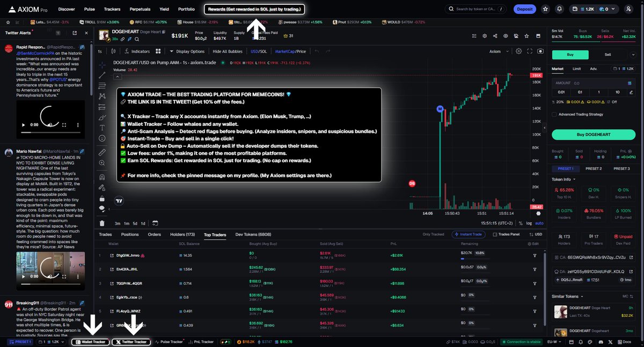This screenshot has height=347, width=644.
Task: Open the Display Options dropdown
Action: (x=187, y=52)
